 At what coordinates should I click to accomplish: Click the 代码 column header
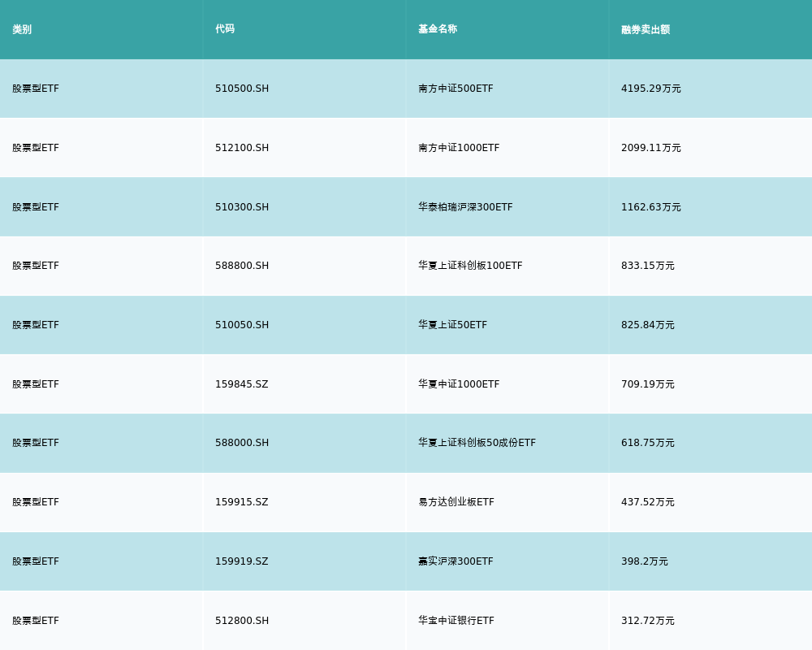pyautogui.click(x=225, y=29)
